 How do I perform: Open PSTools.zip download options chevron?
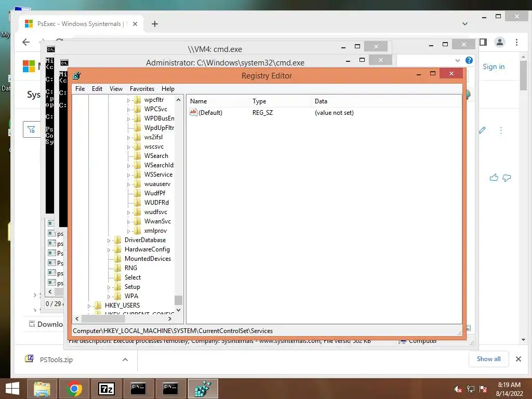click(125, 360)
